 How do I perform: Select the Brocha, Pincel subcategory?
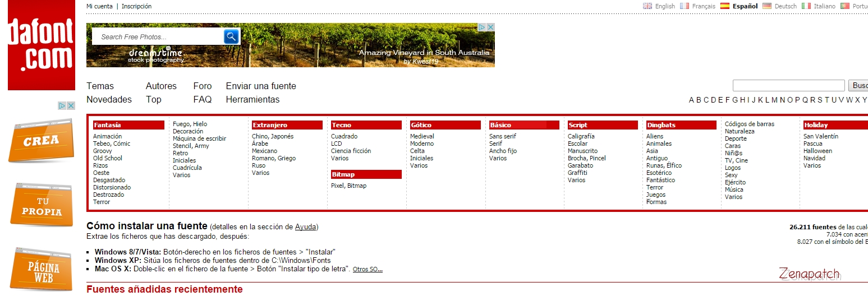point(587,158)
